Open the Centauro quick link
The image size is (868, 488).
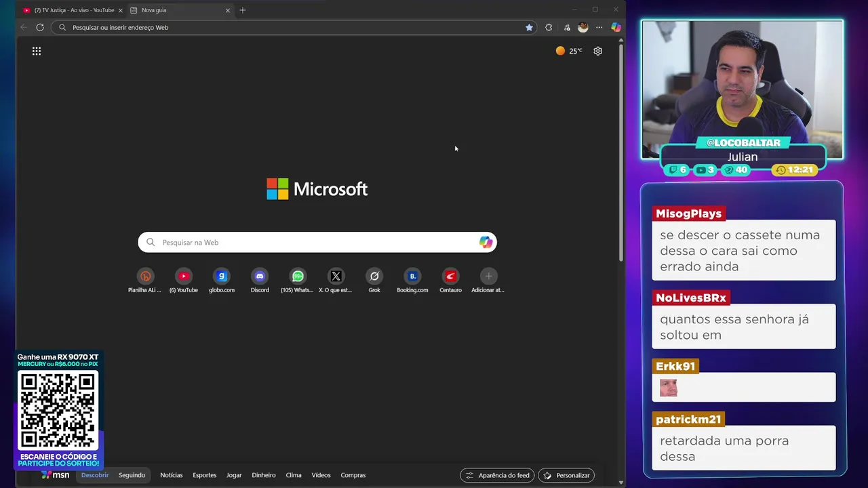450,281
